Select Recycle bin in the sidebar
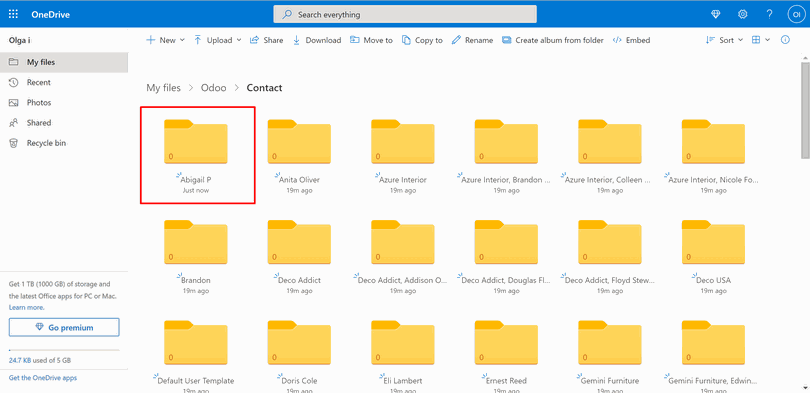This screenshot has height=393, width=810. click(64, 143)
